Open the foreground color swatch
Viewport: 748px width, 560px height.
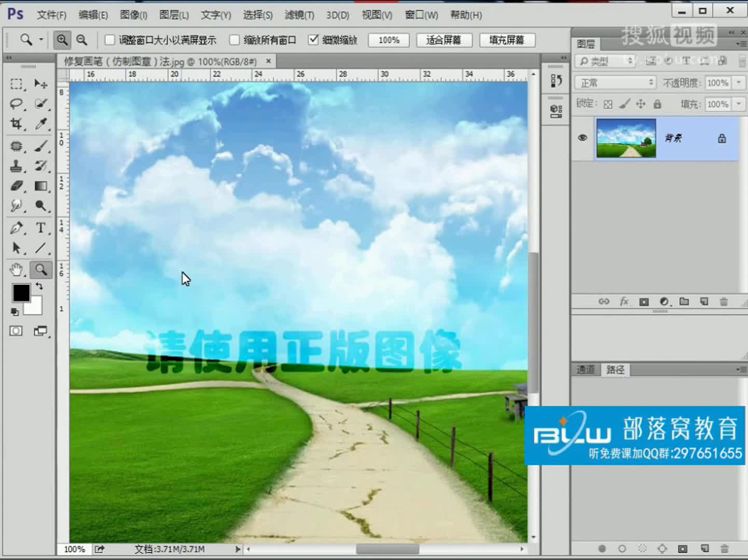tap(21, 293)
